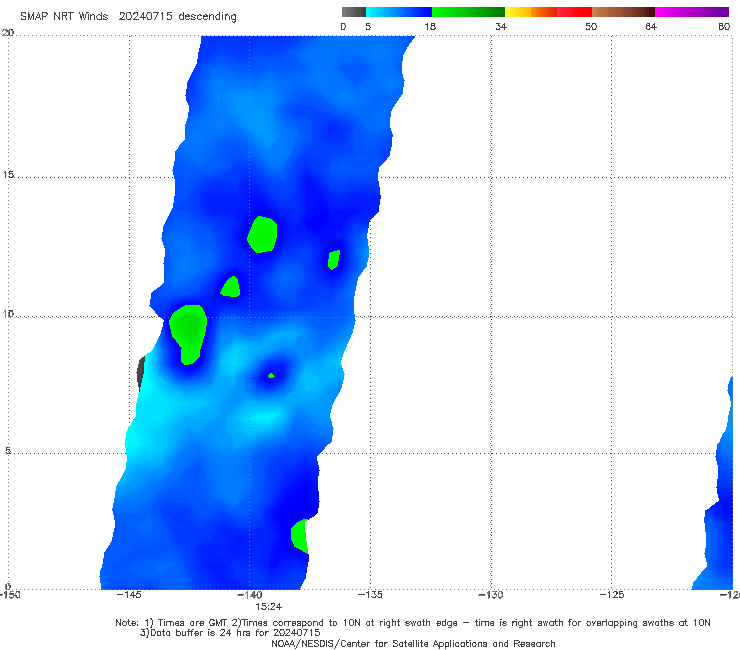
Task: Click the note '3)Data buffer is 24 hrs'
Action: click(x=230, y=633)
